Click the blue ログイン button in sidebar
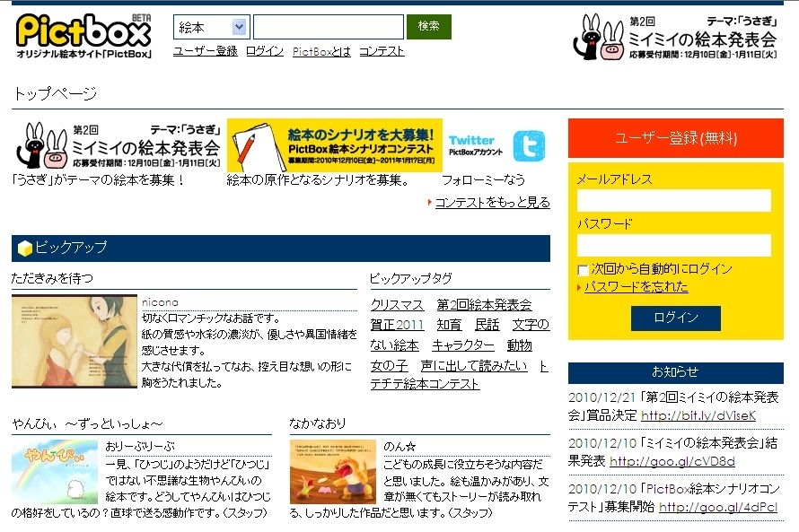This screenshot has width=799, height=532. tap(676, 318)
